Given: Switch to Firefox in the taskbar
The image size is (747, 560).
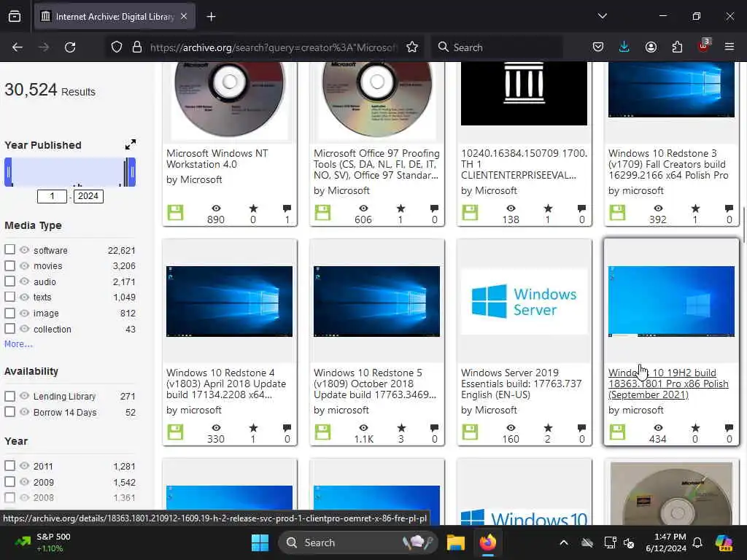Looking at the screenshot, I should (488, 542).
